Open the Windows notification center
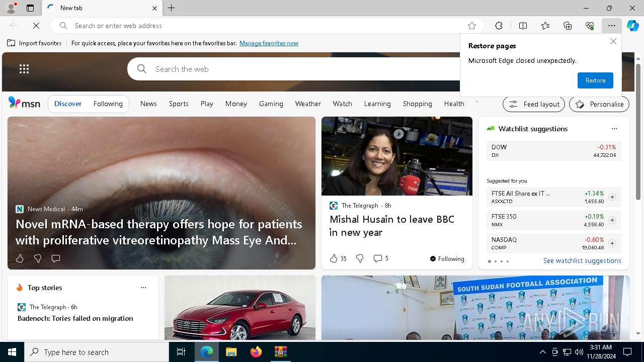The width and height of the screenshot is (644, 362). [x=627, y=352]
